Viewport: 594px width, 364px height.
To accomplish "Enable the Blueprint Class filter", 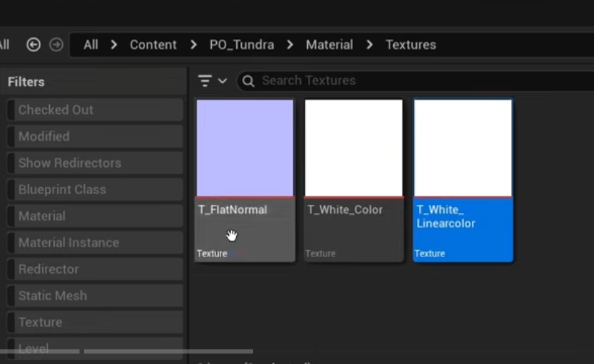I will pos(95,189).
